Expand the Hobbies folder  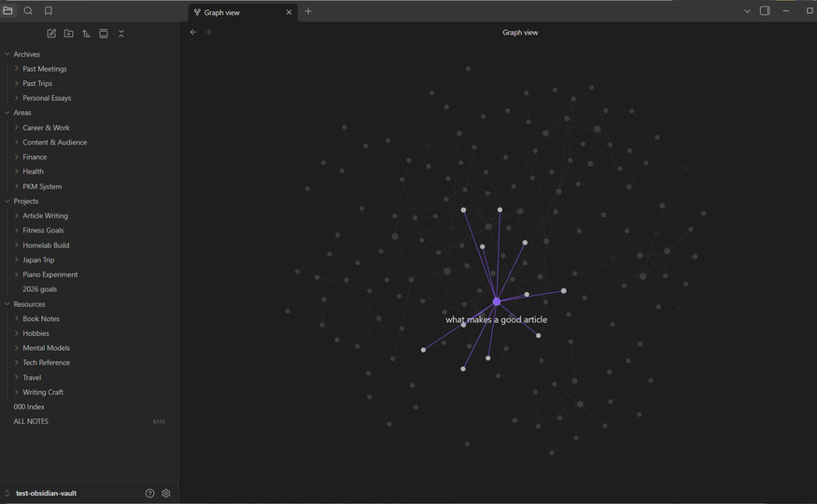[x=36, y=333]
